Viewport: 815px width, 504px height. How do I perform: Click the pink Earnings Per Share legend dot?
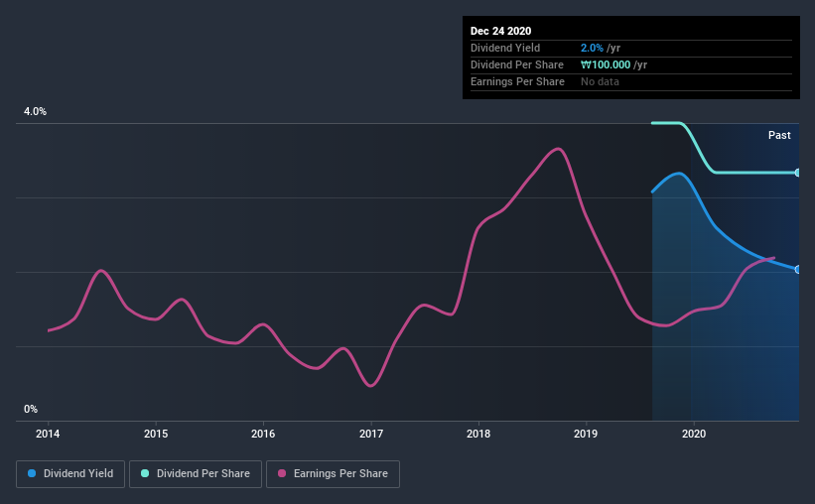(282, 473)
